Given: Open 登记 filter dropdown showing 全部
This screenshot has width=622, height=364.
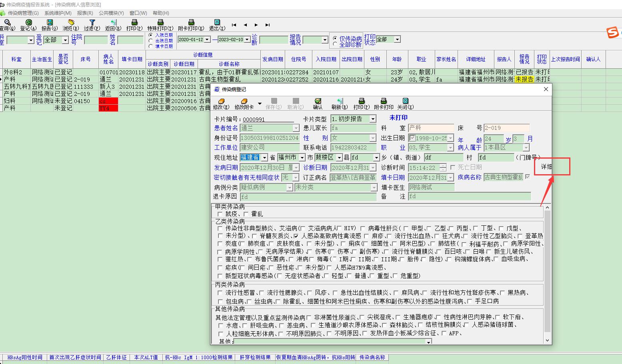Looking at the screenshot, I should [x=65, y=40].
